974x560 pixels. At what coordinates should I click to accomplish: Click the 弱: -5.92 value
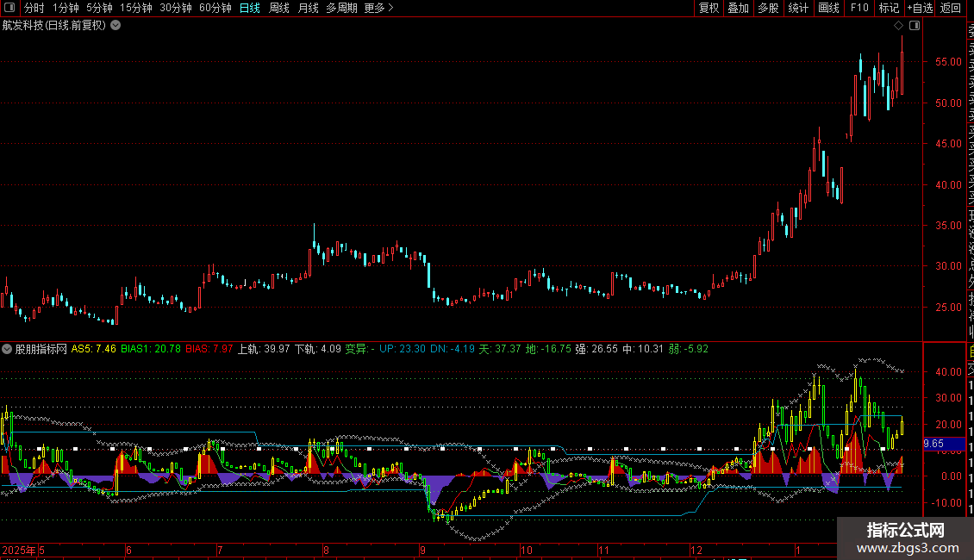(688, 349)
